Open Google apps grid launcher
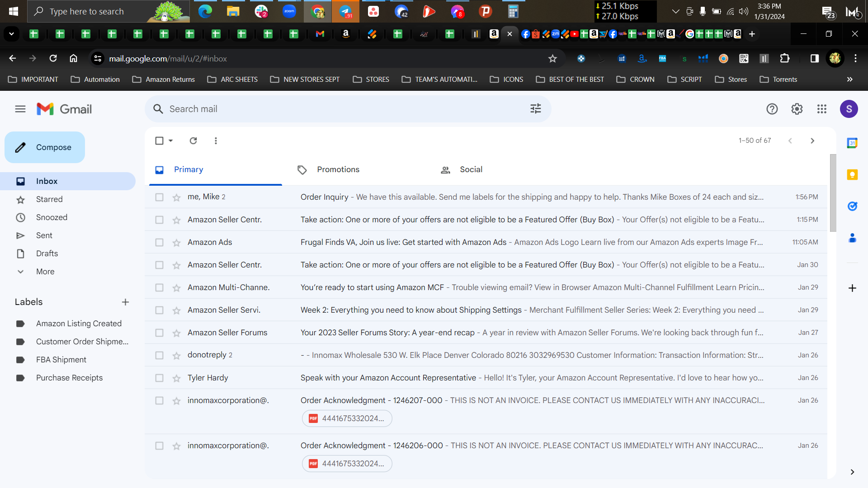Image resolution: width=868 pixels, height=488 pixels. (x=821, y=109)
